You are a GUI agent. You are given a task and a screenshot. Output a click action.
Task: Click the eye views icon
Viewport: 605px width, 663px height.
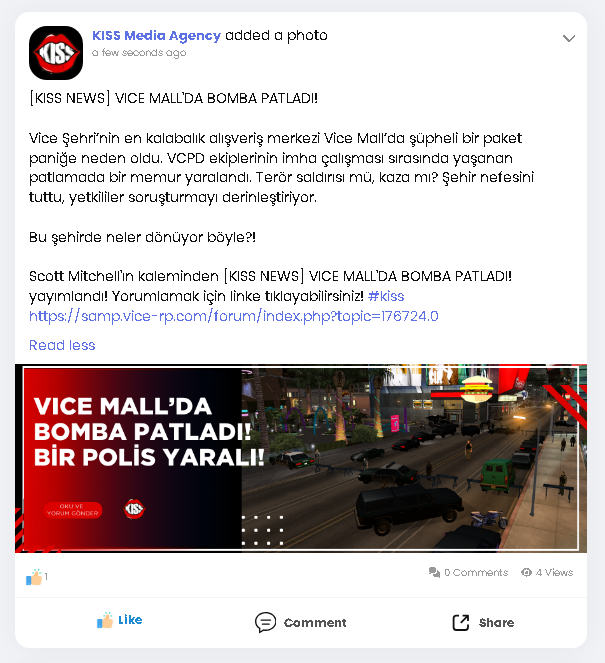526,572
